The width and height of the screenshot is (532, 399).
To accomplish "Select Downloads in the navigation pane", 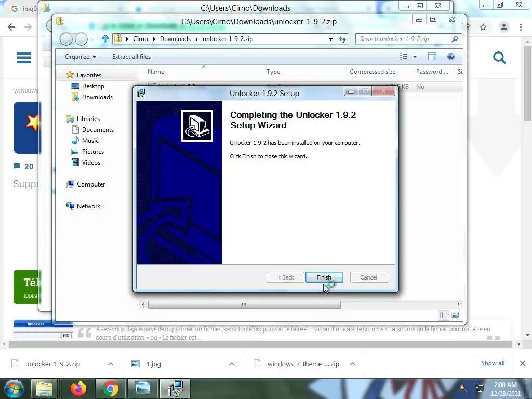I will (97, 97).
